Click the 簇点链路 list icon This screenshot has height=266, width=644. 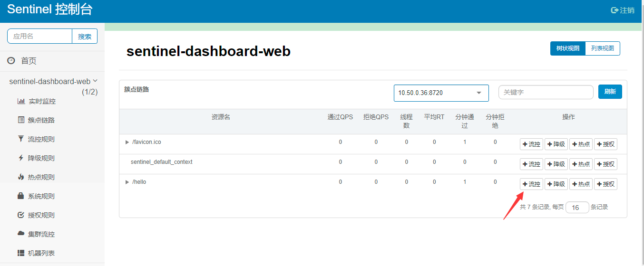click(21, 120)
